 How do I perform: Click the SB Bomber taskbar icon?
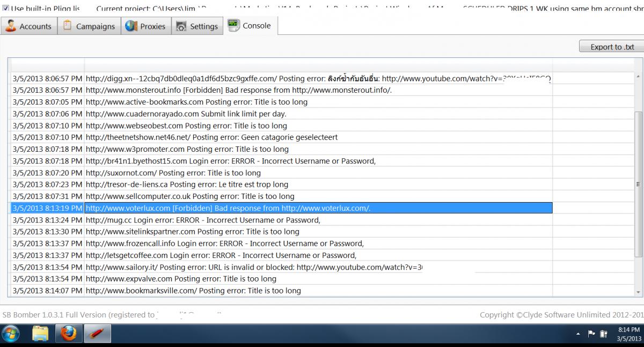pyautogui.click(x=97, y=335)
